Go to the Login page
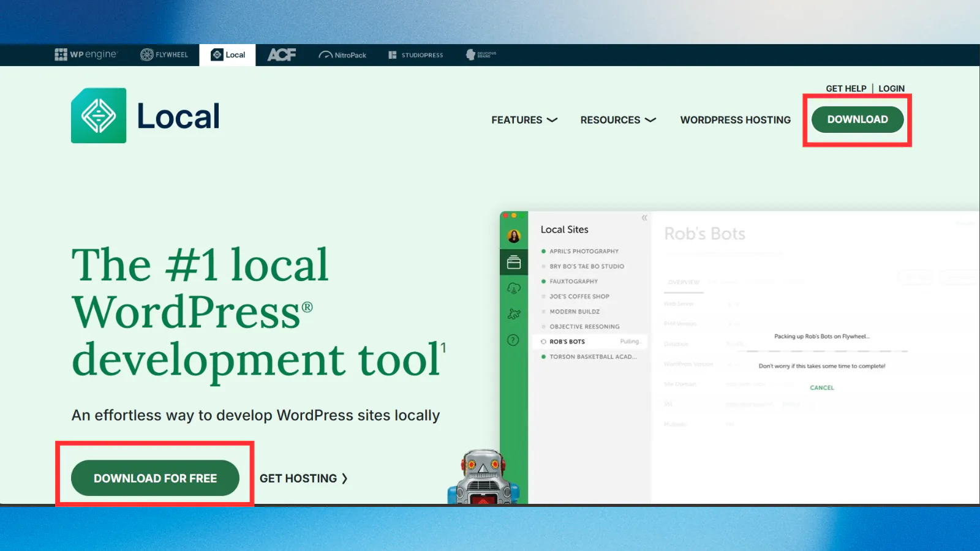The image size is (980, 551). (x=891, y=88)
